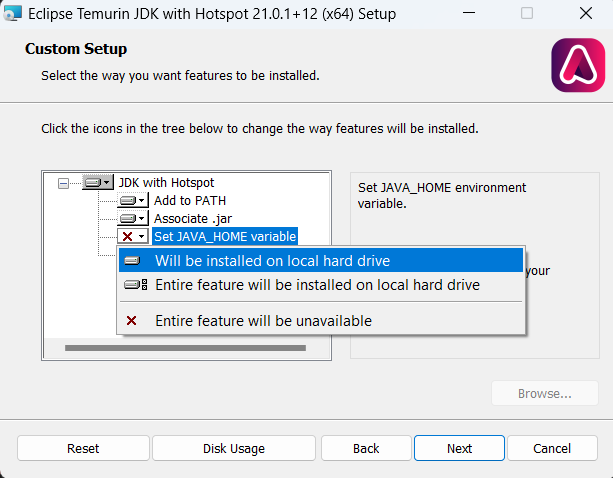Collapse the JDK with Hotspot tree node
Image resolution: width=613 pixels, height=478 pixels.
point(63,183)
